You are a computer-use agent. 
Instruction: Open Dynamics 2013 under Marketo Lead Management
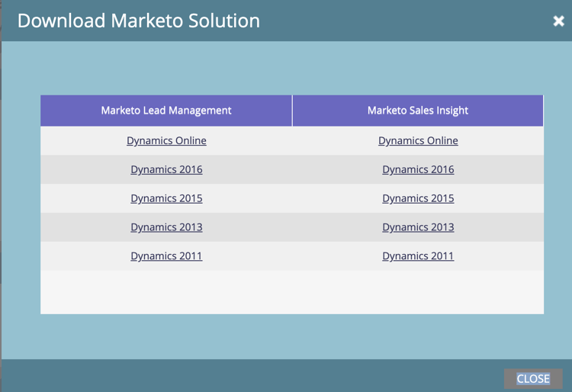click(166, 227)
